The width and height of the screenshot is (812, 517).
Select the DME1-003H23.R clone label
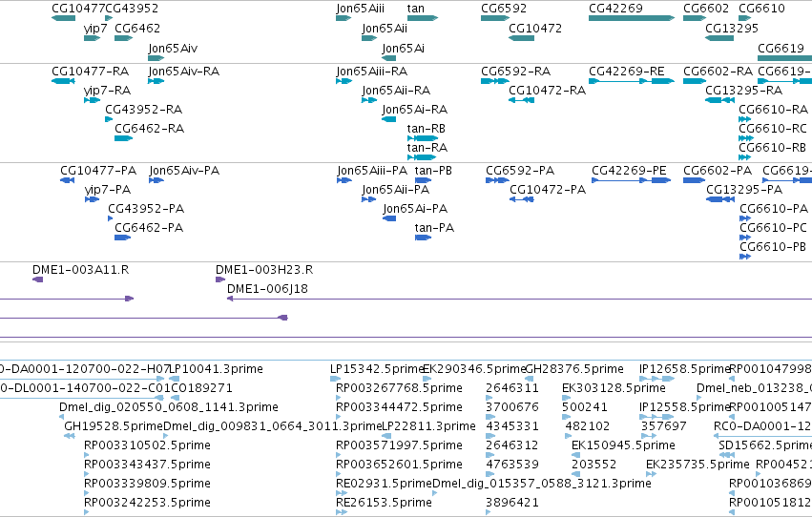264,270
